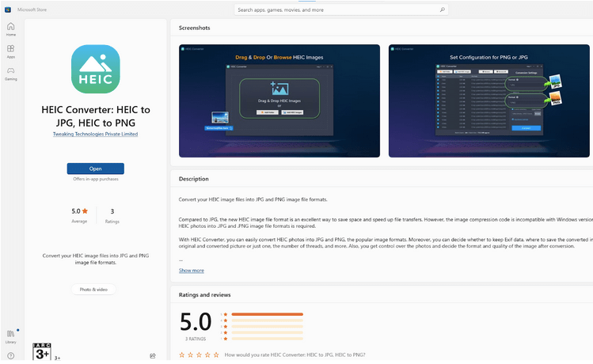Viewport: 593px width, 364px height.
Task: Click the Offers in-app purchases text
Action: (x=96, y=179)
